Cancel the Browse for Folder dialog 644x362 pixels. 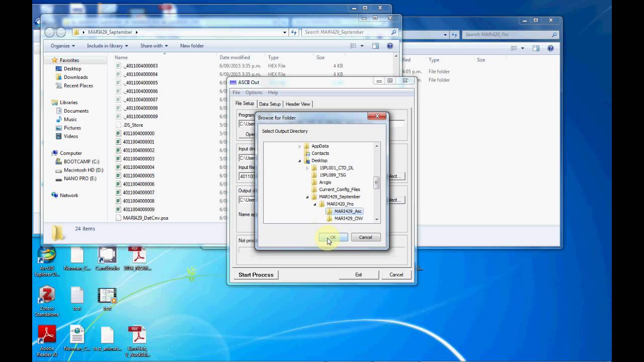(365, 237)
